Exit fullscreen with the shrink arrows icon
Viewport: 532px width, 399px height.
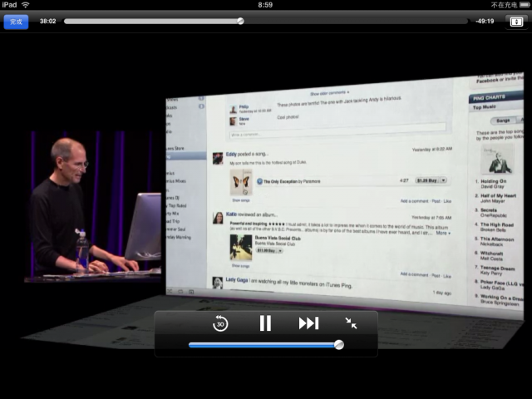coord(351,323)
